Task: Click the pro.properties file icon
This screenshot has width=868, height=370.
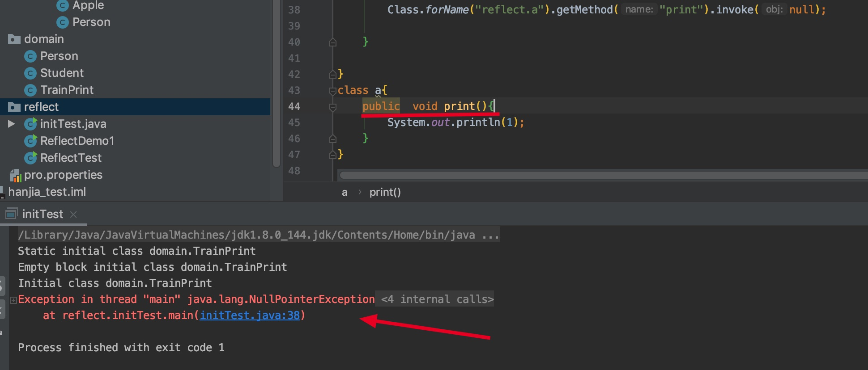Action: [x=15, y=175]
